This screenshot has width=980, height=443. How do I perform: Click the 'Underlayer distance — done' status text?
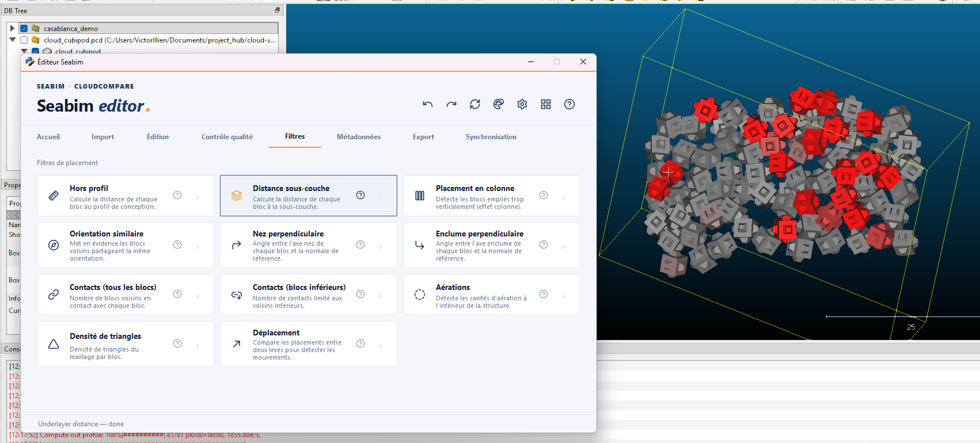pyautogui.click(x=81, y=424)
